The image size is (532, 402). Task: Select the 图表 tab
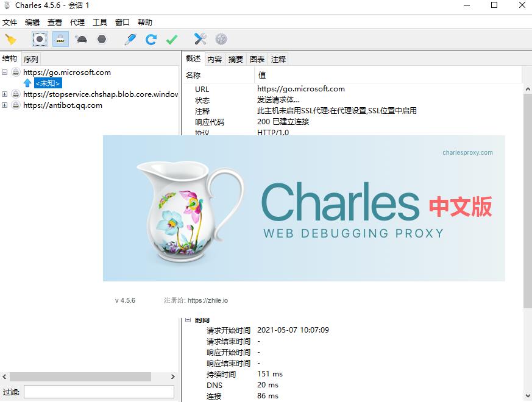257,59
